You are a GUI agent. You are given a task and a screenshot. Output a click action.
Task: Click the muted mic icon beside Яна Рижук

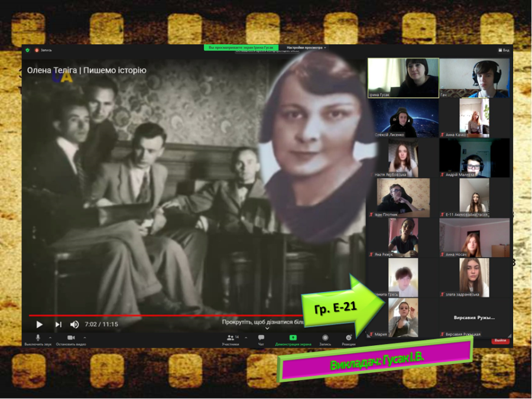pos(371,254)
